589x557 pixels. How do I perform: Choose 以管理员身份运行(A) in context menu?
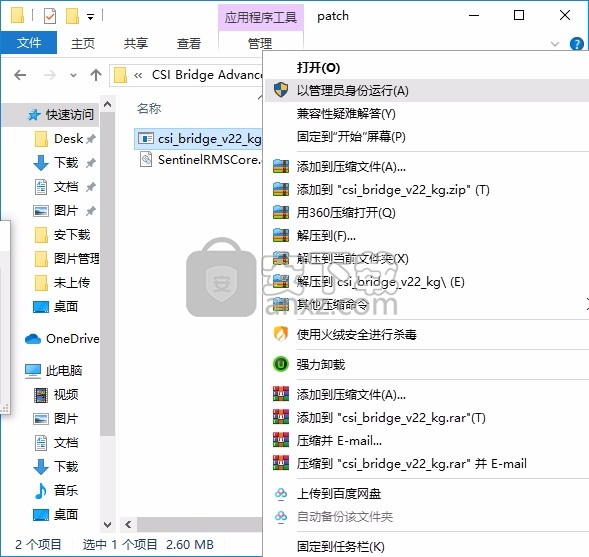click(x=427, y=91)
